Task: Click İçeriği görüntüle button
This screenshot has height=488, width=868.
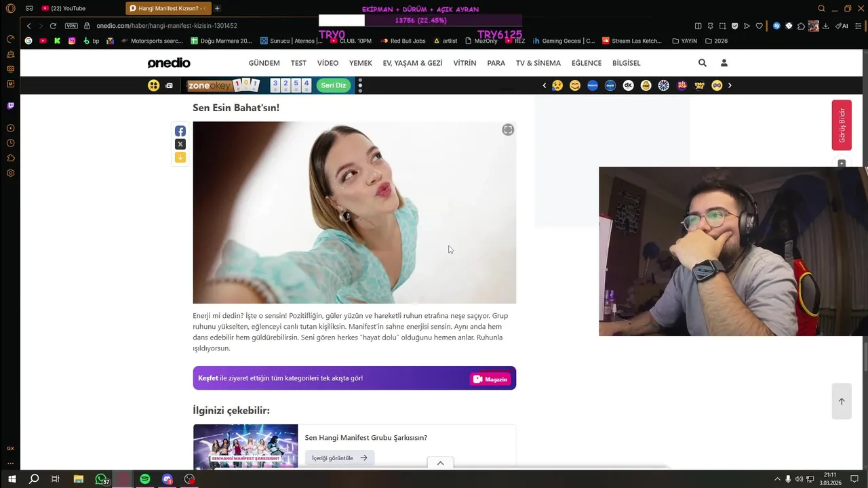Action: pyautogui.click(x=339, y=457)
